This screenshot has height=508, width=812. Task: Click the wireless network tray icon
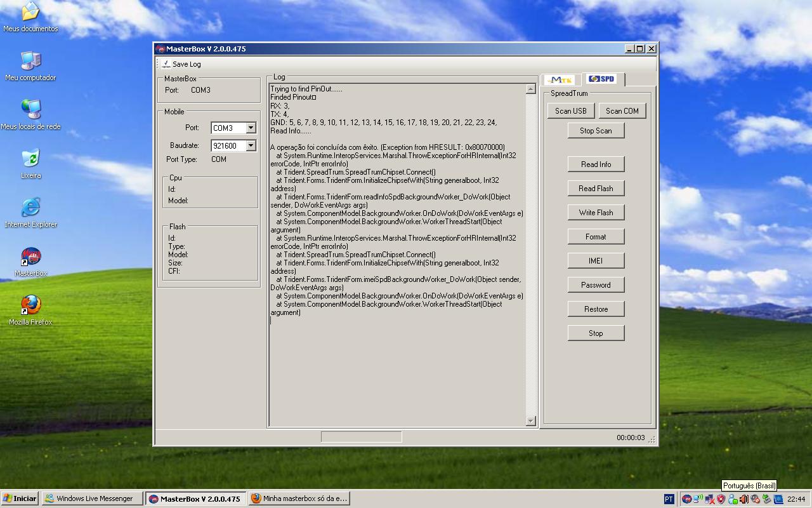pyautogui.click(x=698, y=499)
